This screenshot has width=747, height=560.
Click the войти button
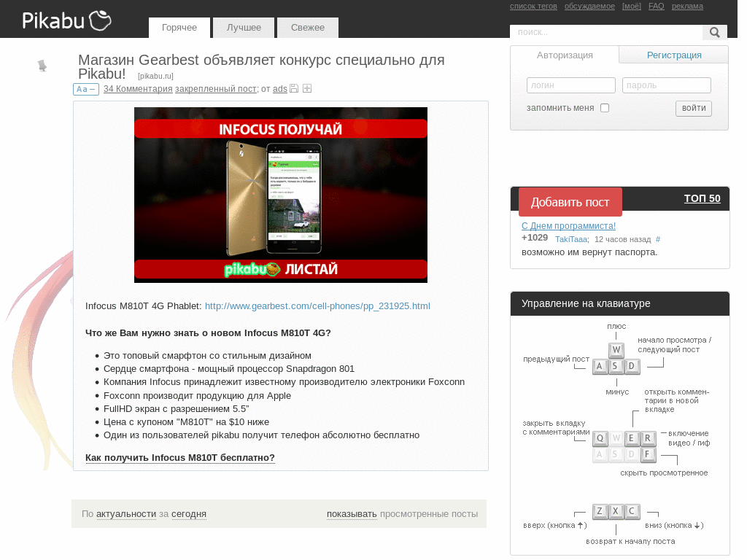coord(694,108)
